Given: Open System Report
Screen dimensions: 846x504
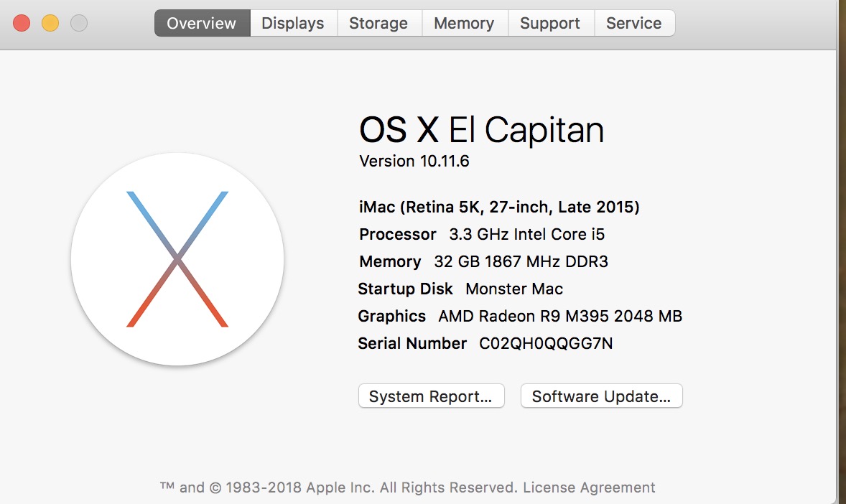Looking at the screenshot, I should click(x=431, y=396).
